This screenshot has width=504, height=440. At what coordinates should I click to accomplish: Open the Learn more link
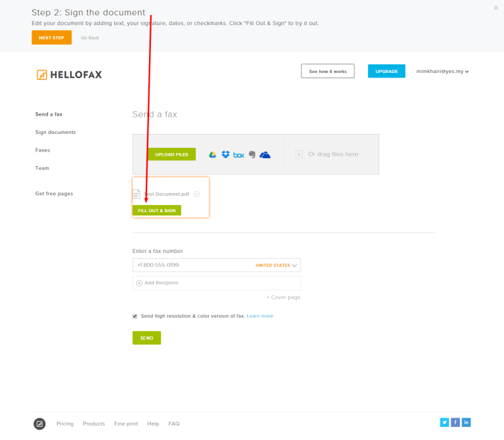[x=260, y=316]
